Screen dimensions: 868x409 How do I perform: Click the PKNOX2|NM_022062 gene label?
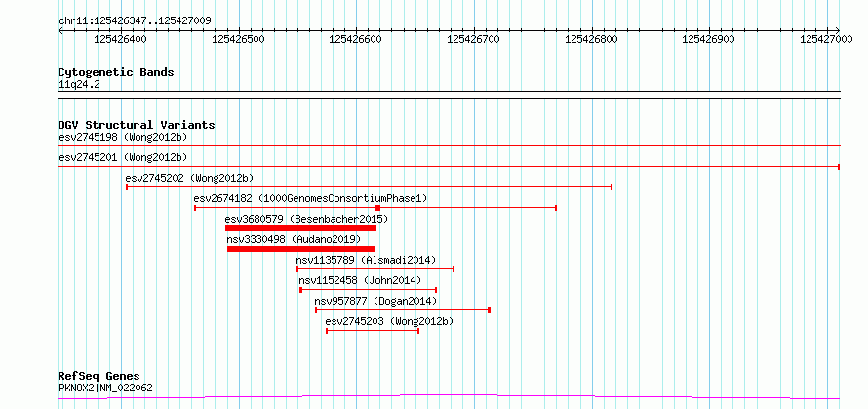[105, 388]
